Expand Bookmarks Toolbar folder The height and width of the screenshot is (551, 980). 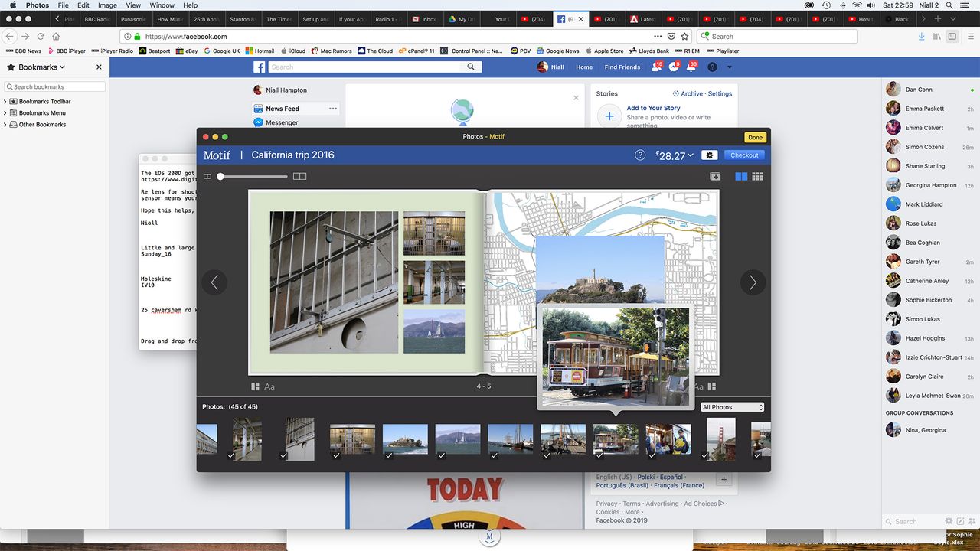[x=5, y=101]
